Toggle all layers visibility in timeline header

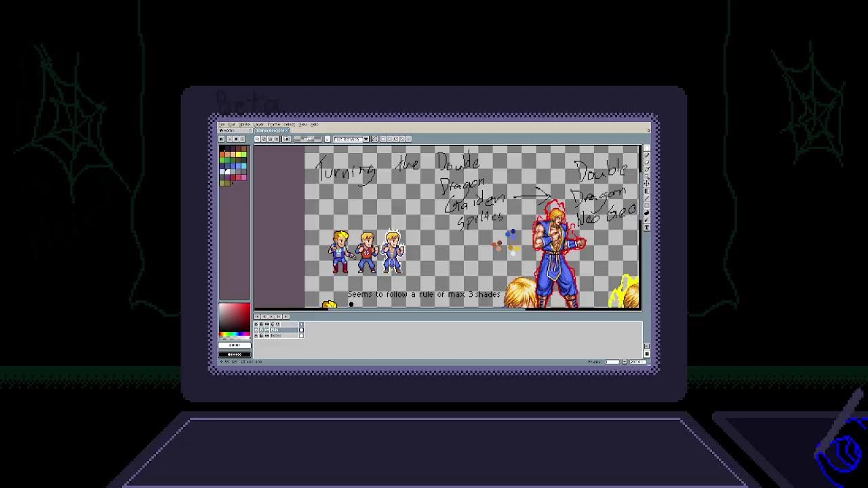pos(256,324)
